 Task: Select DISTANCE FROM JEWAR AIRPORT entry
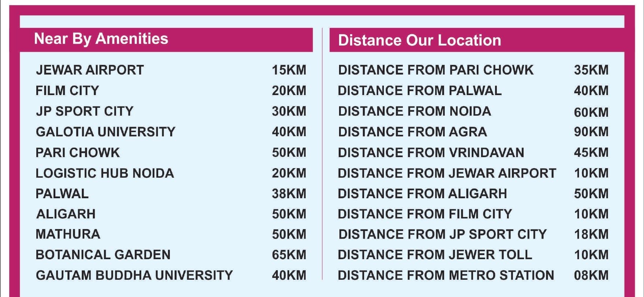pos(473,173)
